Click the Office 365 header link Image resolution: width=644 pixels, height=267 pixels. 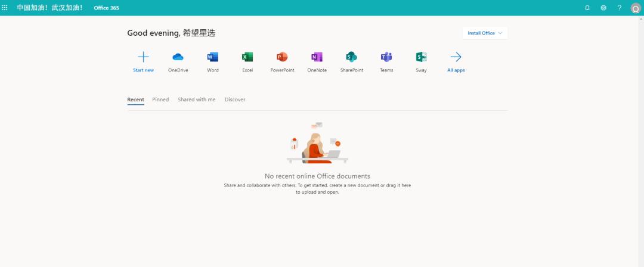pyautogui.click(x=106, y=8)
